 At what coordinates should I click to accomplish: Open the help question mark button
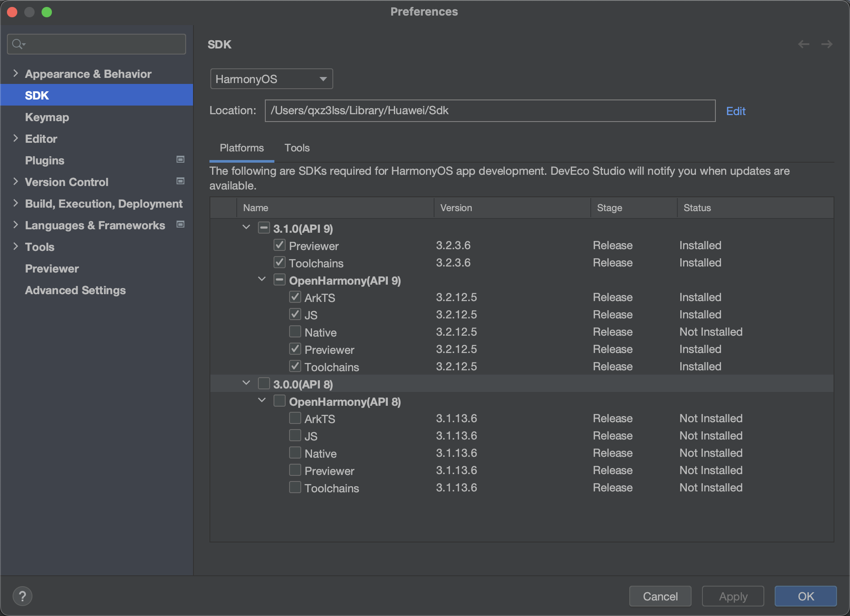coord(23,596)
